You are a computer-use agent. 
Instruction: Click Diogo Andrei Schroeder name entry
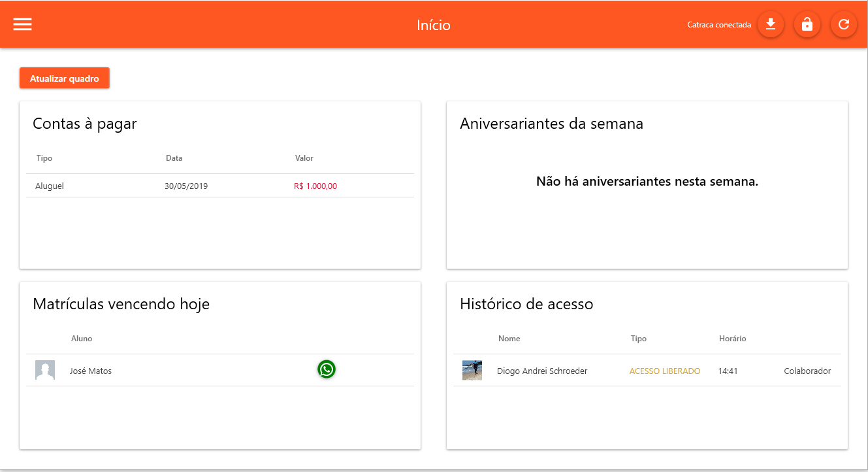542,371
